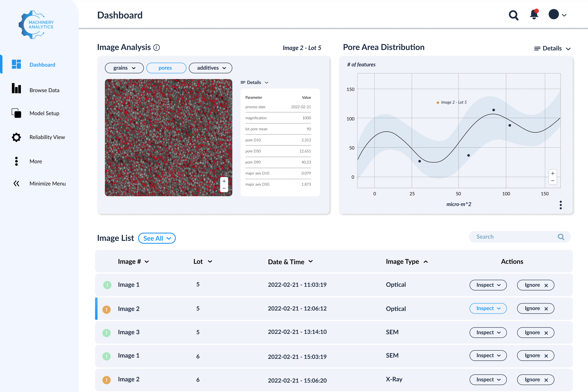The height and width of the screenshot is (392, 588).
Task: Expand the additives dropdown
Action: (210, 68)
